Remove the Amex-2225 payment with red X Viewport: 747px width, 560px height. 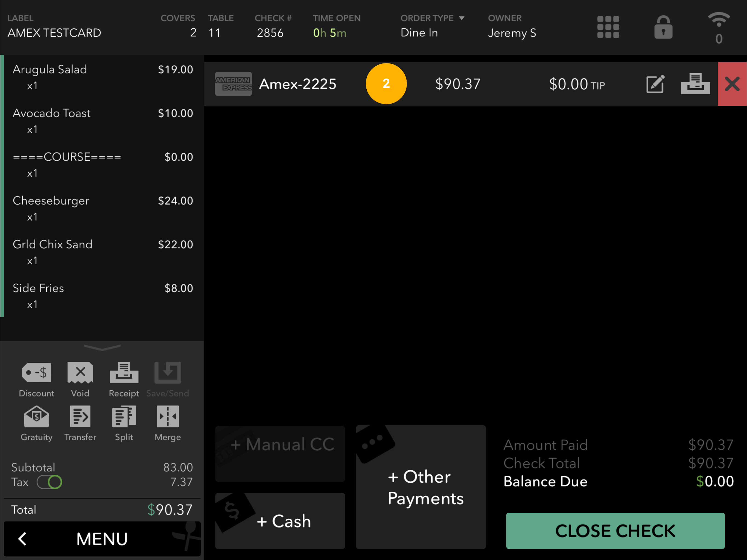[x=732, y=84]
